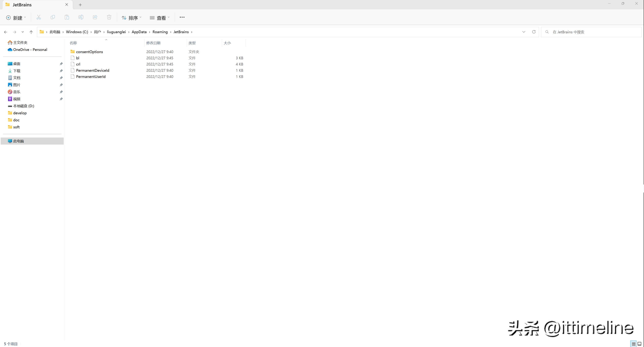
Task: Expand address bar history dropdown chevron
Action: coord(524,32)
